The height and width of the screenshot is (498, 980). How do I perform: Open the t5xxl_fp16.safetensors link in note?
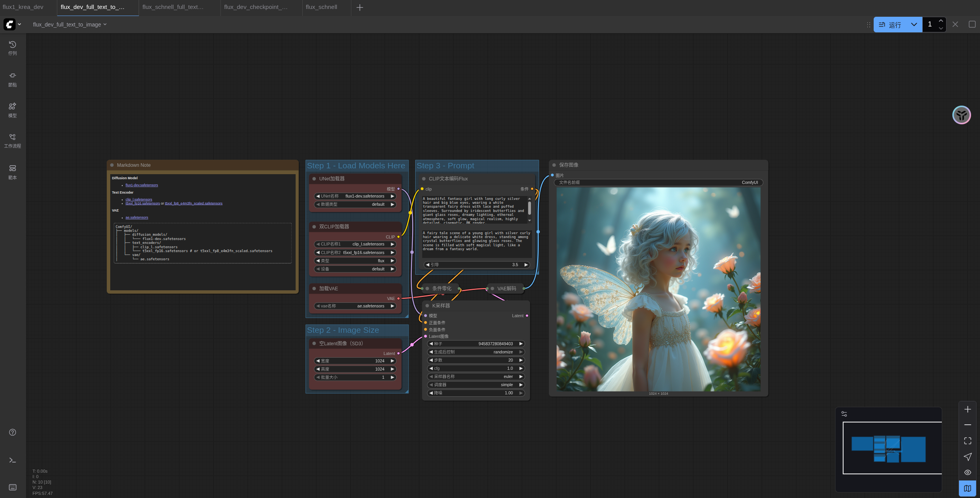point(143,203)
